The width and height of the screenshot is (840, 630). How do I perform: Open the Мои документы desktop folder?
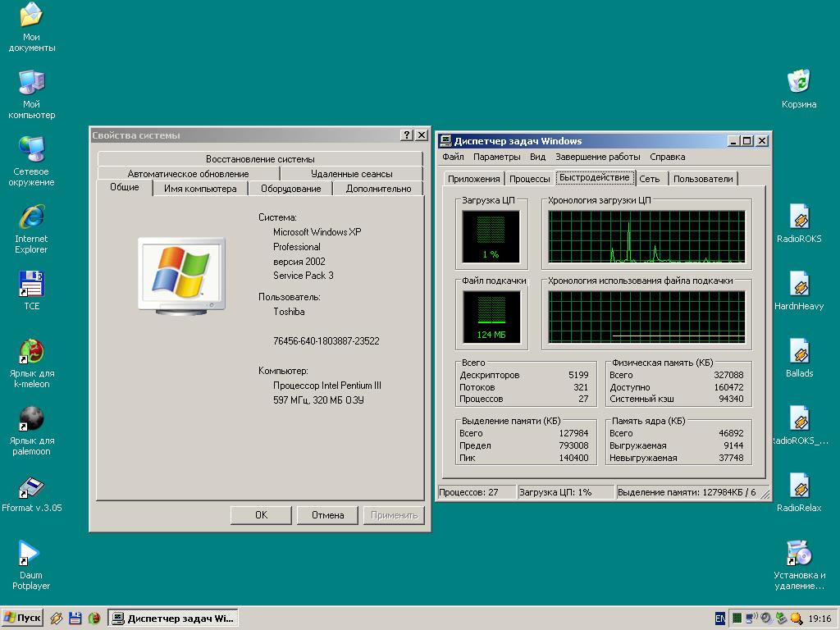click(31, 16)
